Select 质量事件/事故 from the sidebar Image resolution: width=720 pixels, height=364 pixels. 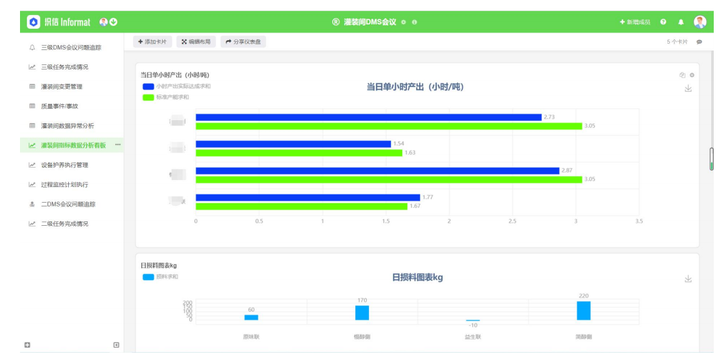coord(60,106)
